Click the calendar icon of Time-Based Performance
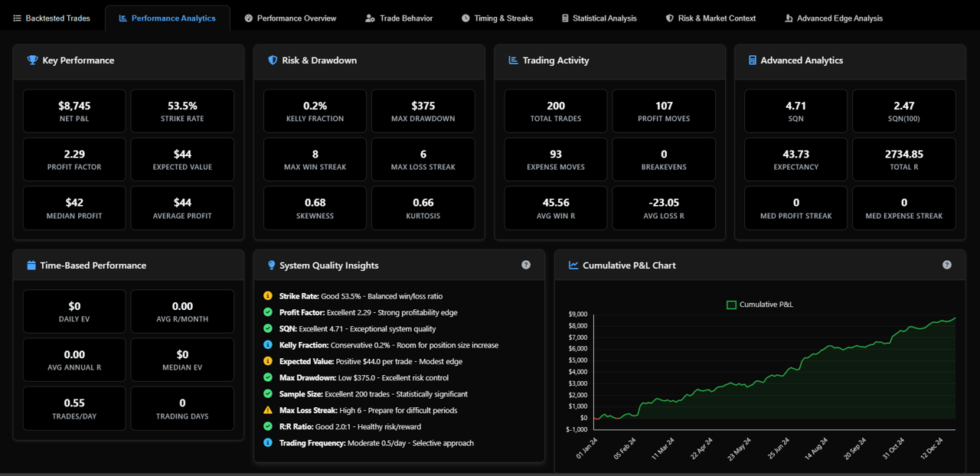 pos(31,266)
